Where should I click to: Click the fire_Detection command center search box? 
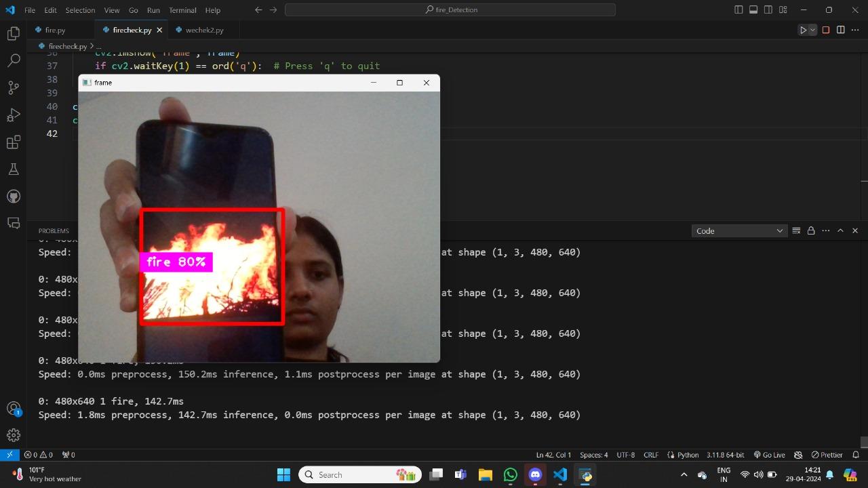(x=450, y=10)
